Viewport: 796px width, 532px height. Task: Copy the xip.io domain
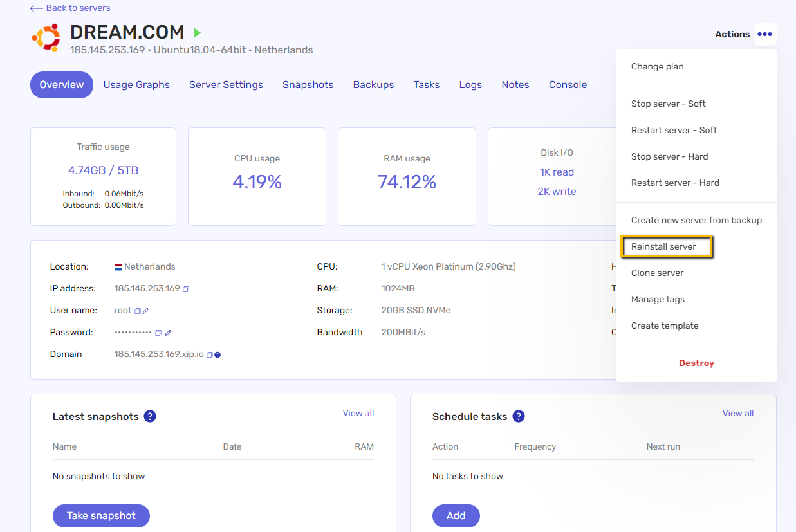210,354
